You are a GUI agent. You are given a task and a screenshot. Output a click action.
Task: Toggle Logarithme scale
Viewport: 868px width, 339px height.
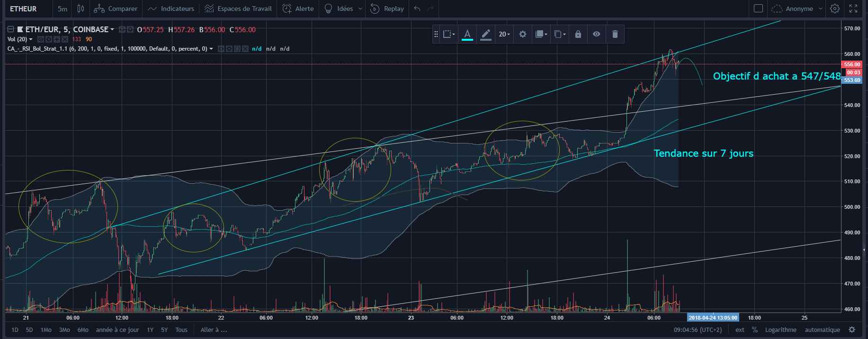[x=780, y=330]
